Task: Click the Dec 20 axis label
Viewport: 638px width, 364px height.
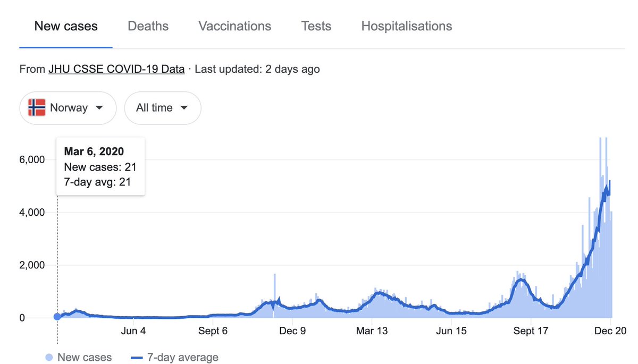Action: click(x=610, y=331)
